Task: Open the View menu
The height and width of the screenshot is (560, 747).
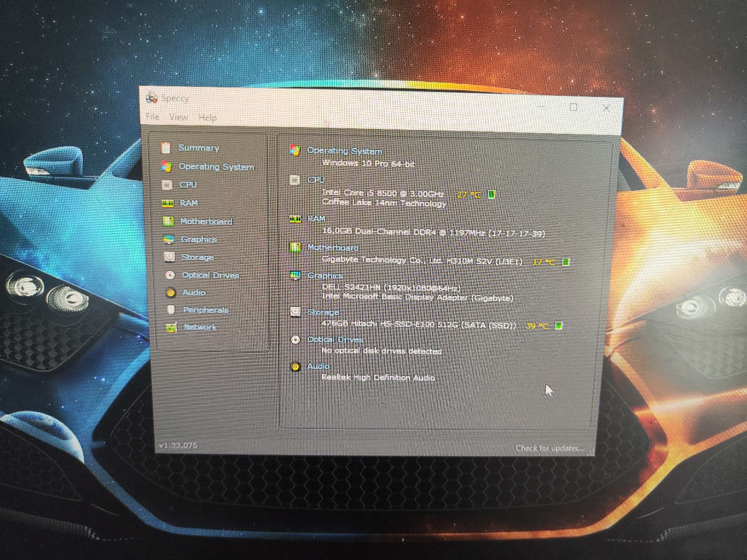Action: [178, 117]
